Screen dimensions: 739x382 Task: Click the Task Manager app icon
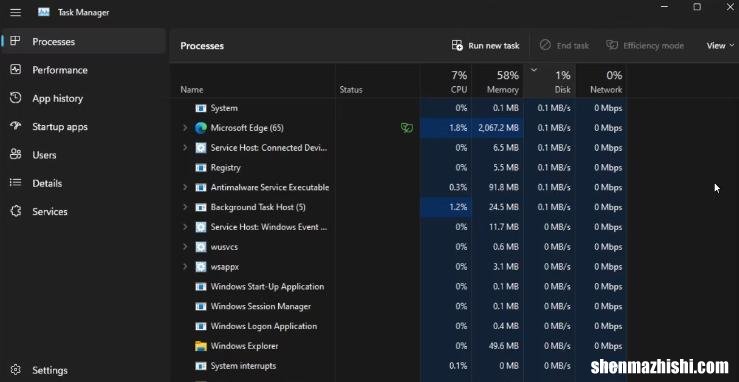pos(44,12)
